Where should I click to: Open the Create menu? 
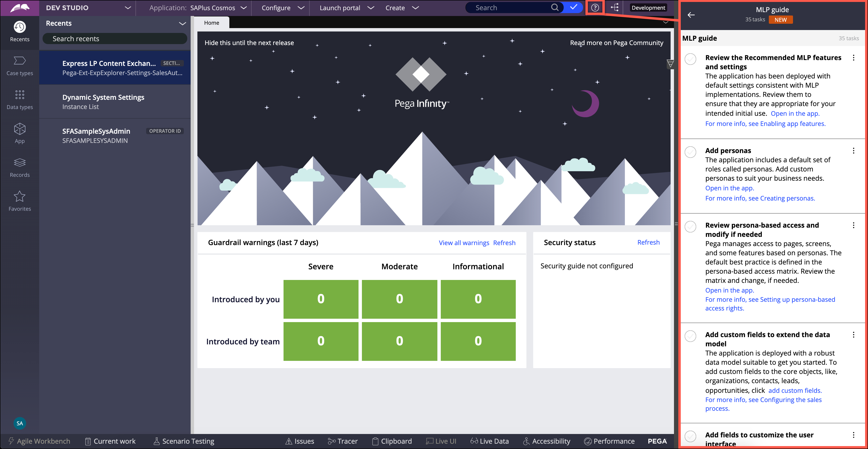tap(402, 8)
